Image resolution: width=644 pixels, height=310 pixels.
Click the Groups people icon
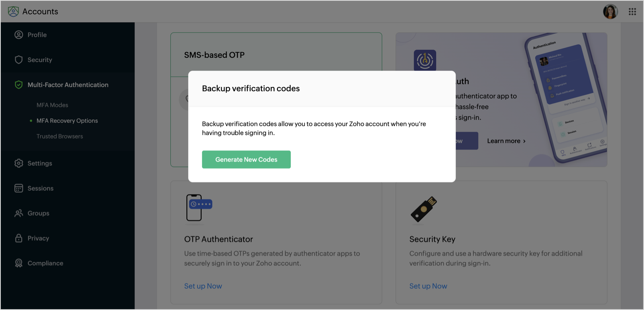click(19, 213)
